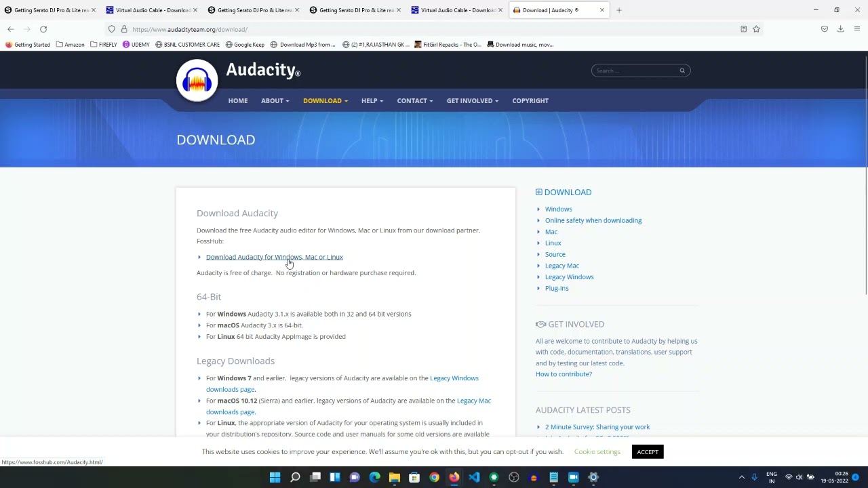Close the Download | Audacity tab
868x488 pixels.
tap(601, 10)
